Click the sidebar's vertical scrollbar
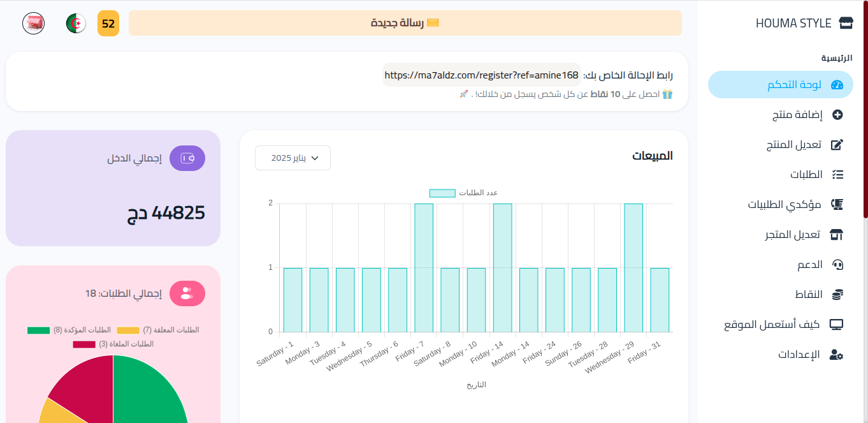 [865, 109]
